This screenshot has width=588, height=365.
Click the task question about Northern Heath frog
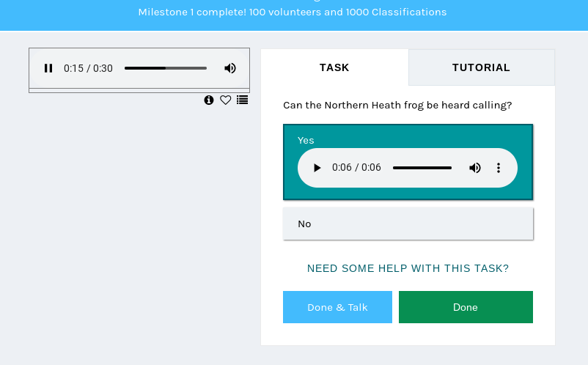point(397,106)
